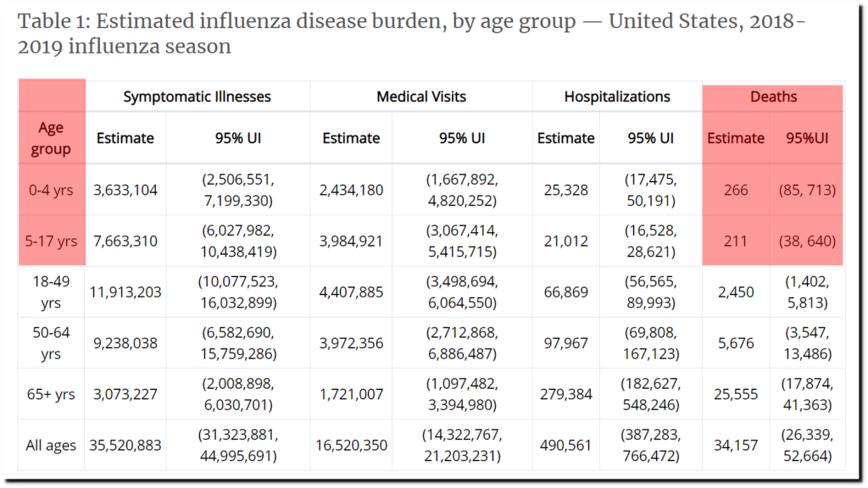868x488 pixels.
Task: Click the 35,520,883 total illnesses cell
Action: [x=125, y=445]
